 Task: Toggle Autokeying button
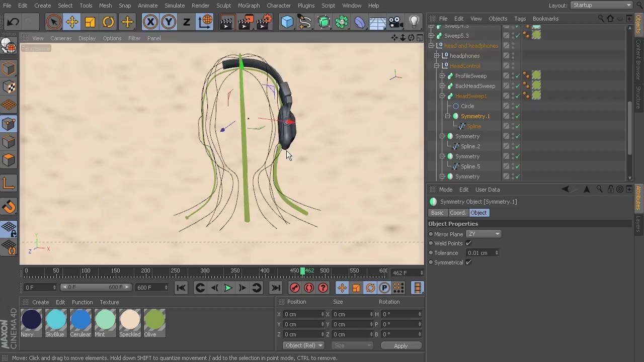point(309,288)
